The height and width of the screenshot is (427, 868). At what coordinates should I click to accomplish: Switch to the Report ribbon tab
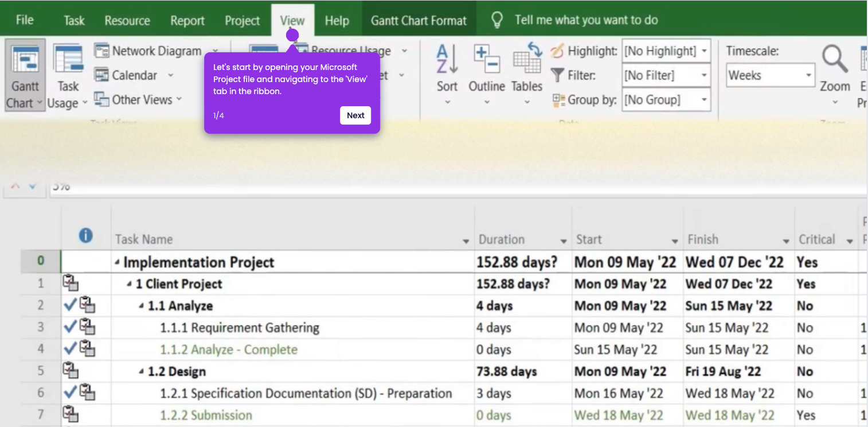(x=187, y=21)
